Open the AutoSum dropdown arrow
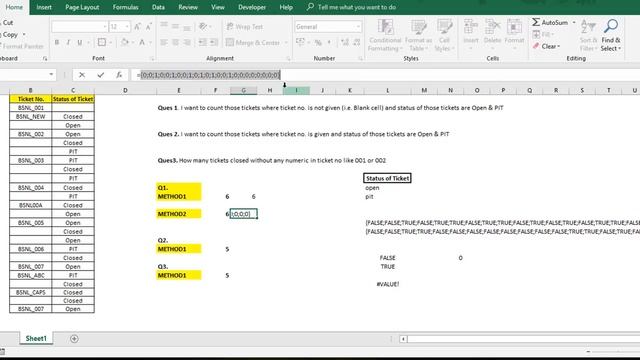Viewport: 640px width, 360px height. click(574, 22)
